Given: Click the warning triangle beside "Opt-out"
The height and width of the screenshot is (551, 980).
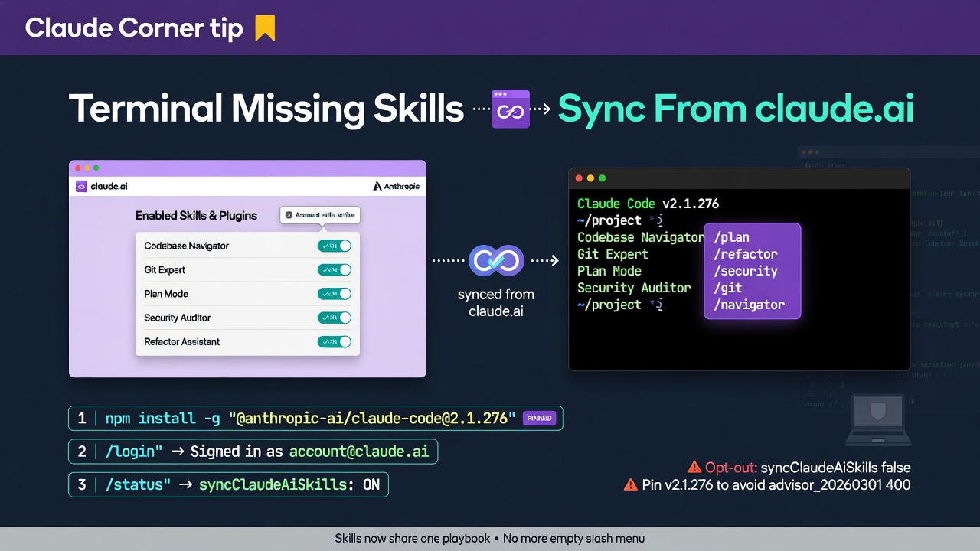Looking at the screenshot, I should pyautogui.click(x=694, y=467).
